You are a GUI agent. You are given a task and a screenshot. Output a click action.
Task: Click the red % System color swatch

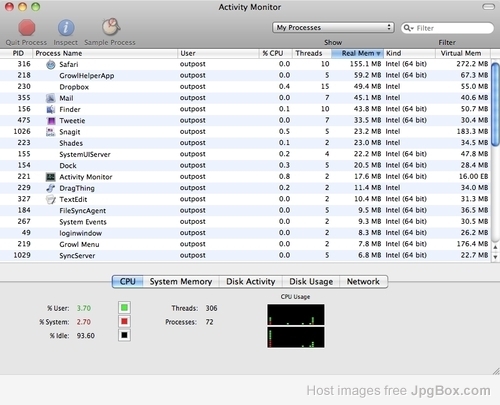pos(124,322)
